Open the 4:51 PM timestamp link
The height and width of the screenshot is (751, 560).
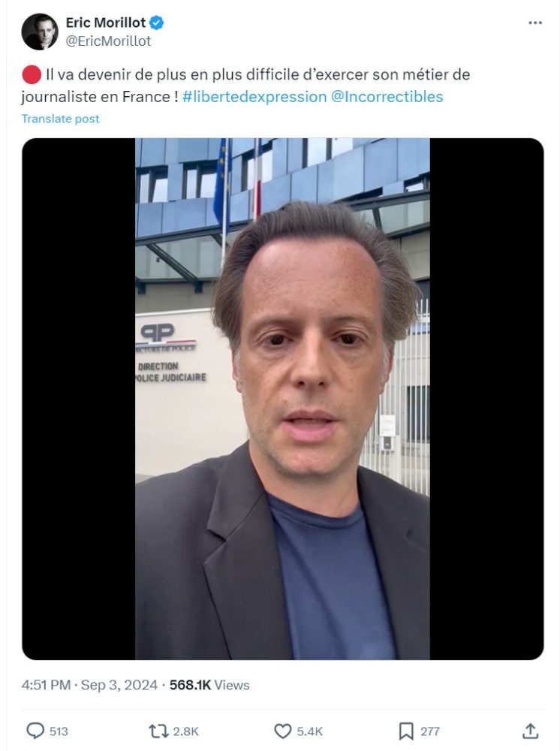tap(46, 685)
